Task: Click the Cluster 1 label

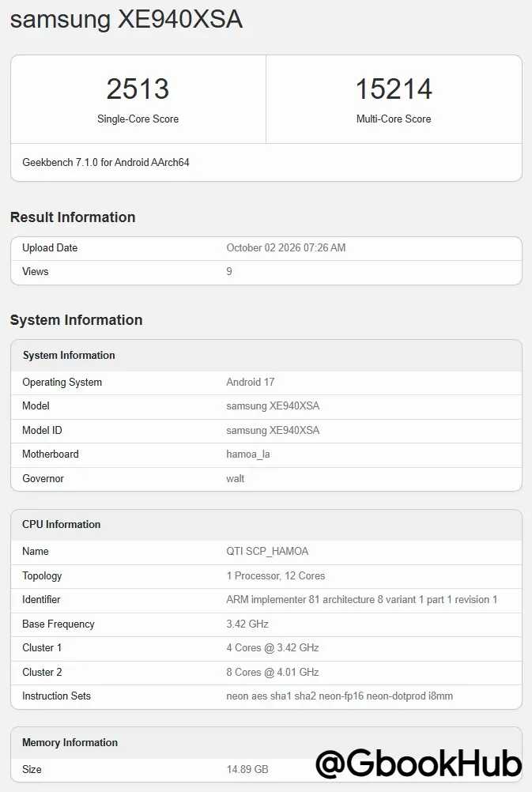Action: [42, 647]
